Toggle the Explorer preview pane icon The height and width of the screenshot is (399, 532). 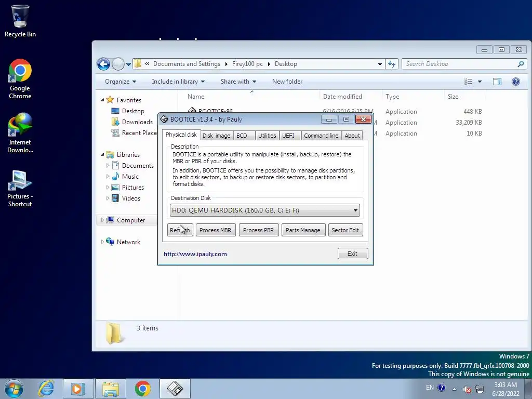point(497,82)
